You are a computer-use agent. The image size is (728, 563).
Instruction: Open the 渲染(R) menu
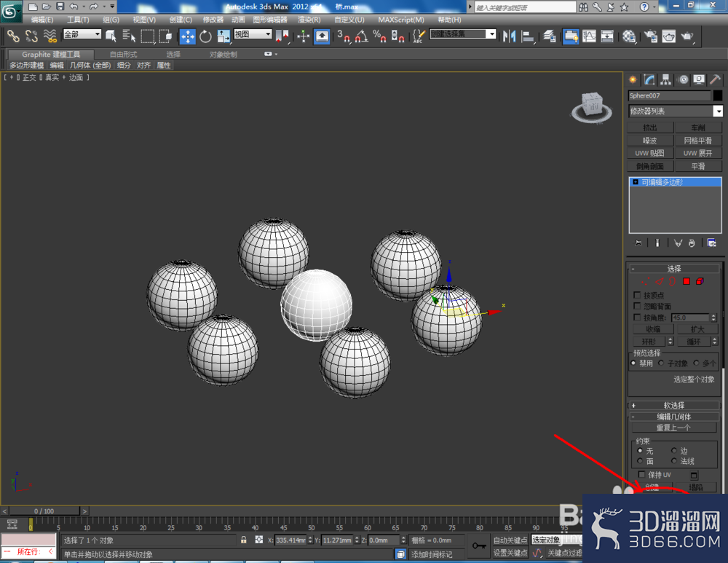click(x=309, y=20)
